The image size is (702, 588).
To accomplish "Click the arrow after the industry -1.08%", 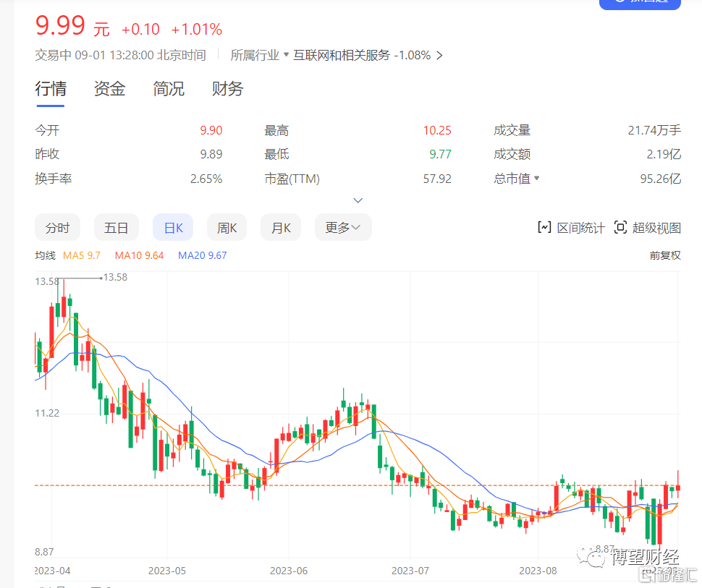I will (439, 56).
